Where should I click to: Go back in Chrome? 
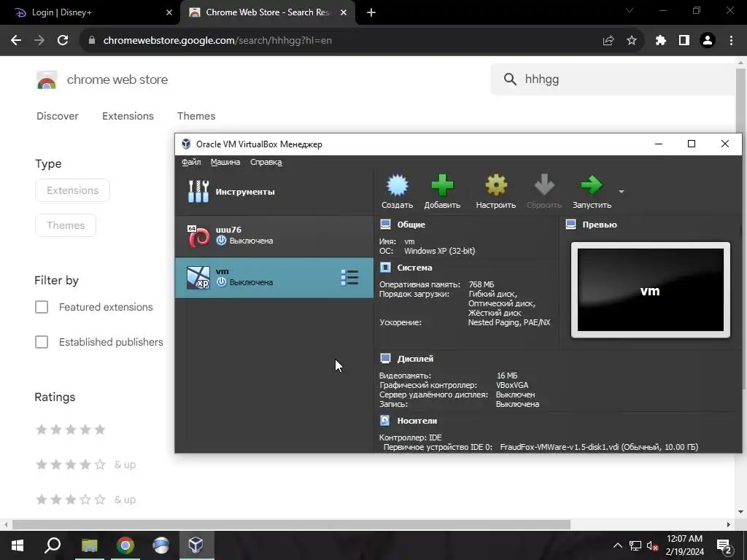(16, 41)
